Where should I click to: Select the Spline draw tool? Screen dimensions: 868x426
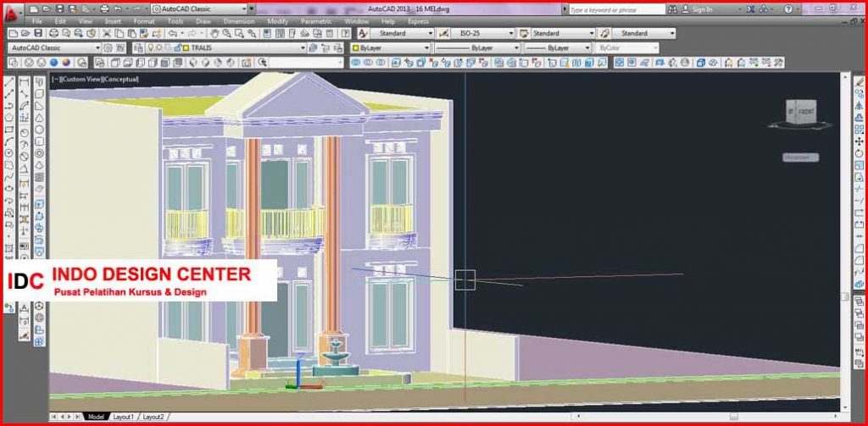point(8,177)
